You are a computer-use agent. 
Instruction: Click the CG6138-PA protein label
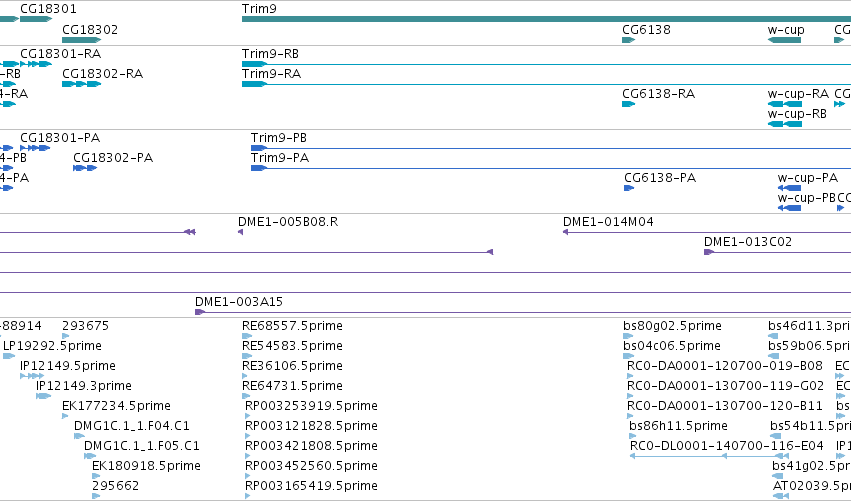[x=660, y=178]
